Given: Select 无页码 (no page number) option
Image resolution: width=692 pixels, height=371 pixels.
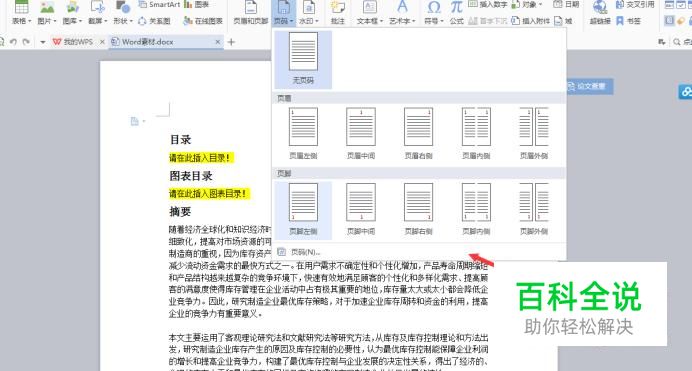Looking at the screenshot, I should (x=303, y=60).
